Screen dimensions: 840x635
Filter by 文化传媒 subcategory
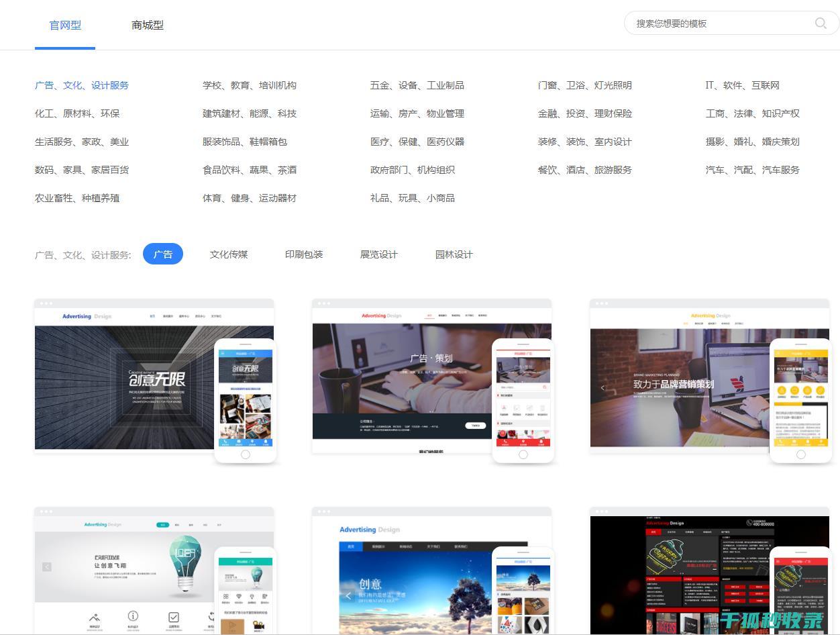[229, 254]
